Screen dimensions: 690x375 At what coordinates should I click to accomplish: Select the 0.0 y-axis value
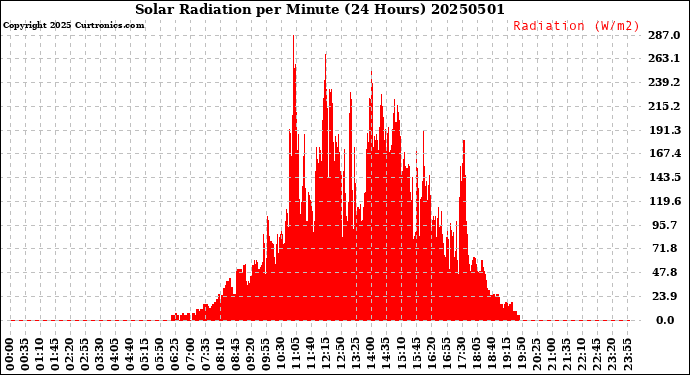click(665, 320)
